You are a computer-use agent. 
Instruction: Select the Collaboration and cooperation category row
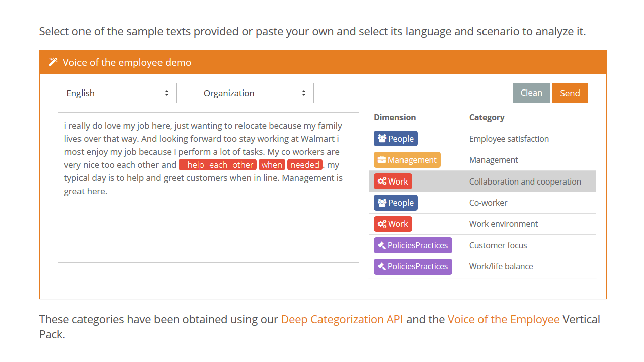[x=525, y=182]
